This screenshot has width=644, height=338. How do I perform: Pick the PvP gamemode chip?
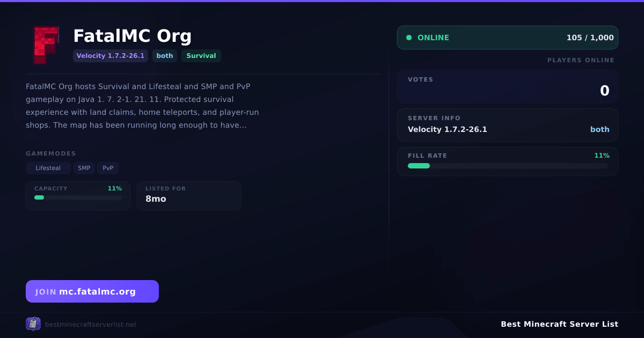tap(108, 168)
